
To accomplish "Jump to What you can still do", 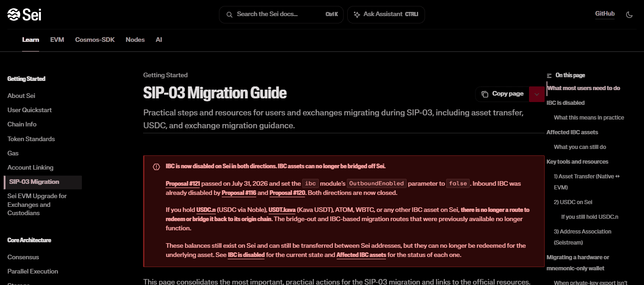I will (580, 147).
